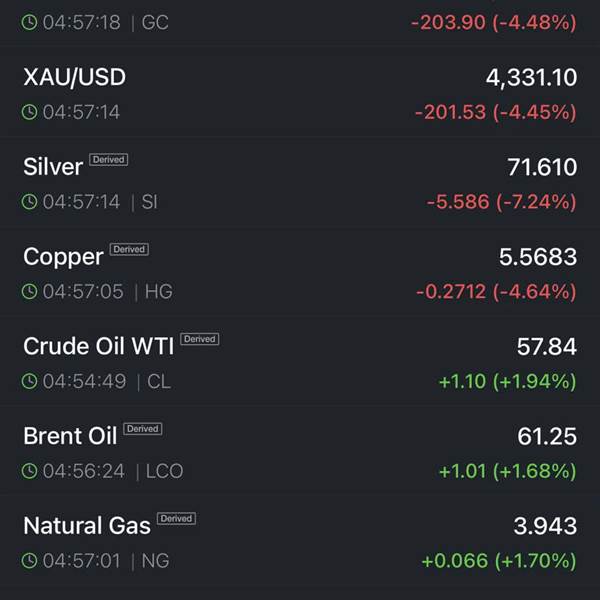Tap the Derived badge beside Natural Gas
The height and width of the screenshot is (600, 600).
point(176,519)
